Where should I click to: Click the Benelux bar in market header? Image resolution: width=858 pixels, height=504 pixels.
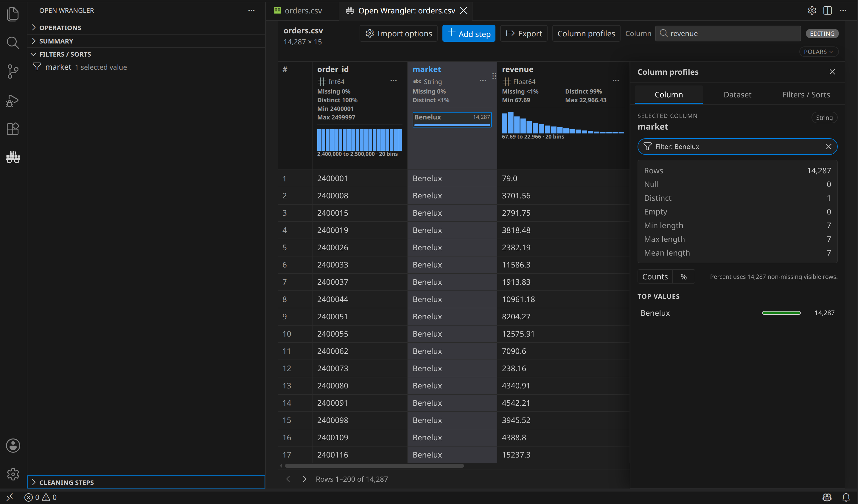[x=452, y=119]
